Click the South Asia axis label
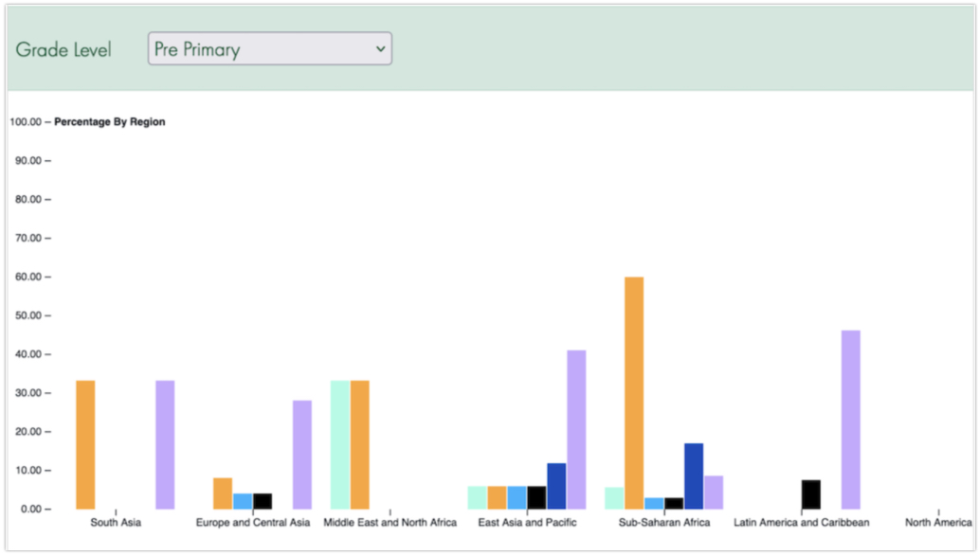 click(x=116, y=523)
